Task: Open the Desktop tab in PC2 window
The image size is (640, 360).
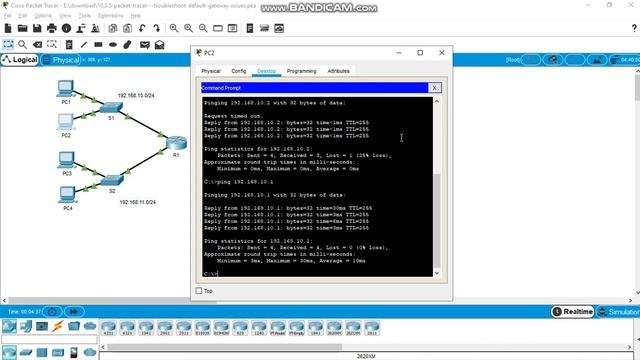Action: 266,71
